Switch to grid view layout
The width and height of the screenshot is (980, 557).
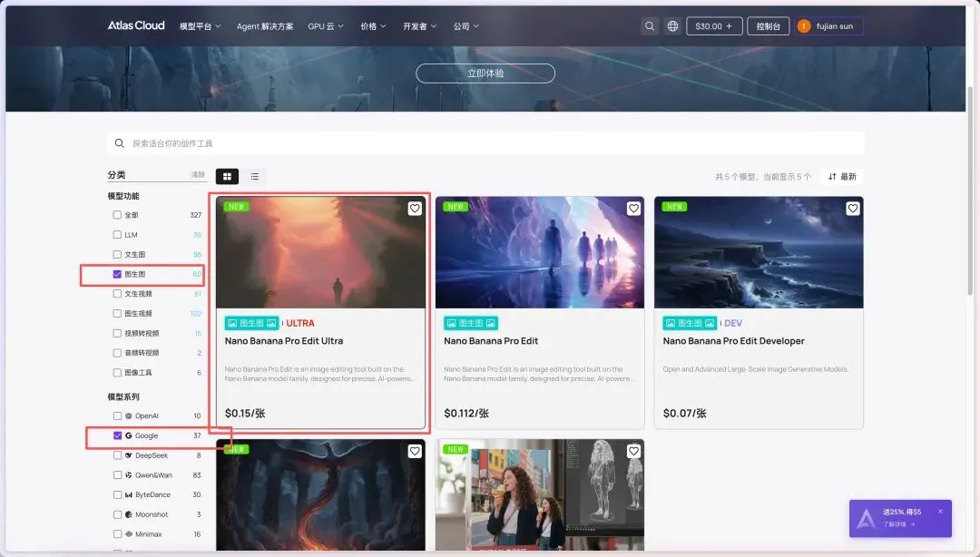tap(227, 176)
